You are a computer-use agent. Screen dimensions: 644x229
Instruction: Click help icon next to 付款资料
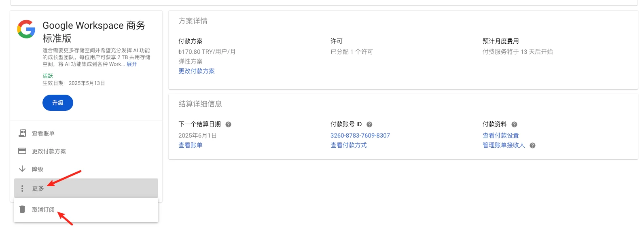tap(514, 125)
